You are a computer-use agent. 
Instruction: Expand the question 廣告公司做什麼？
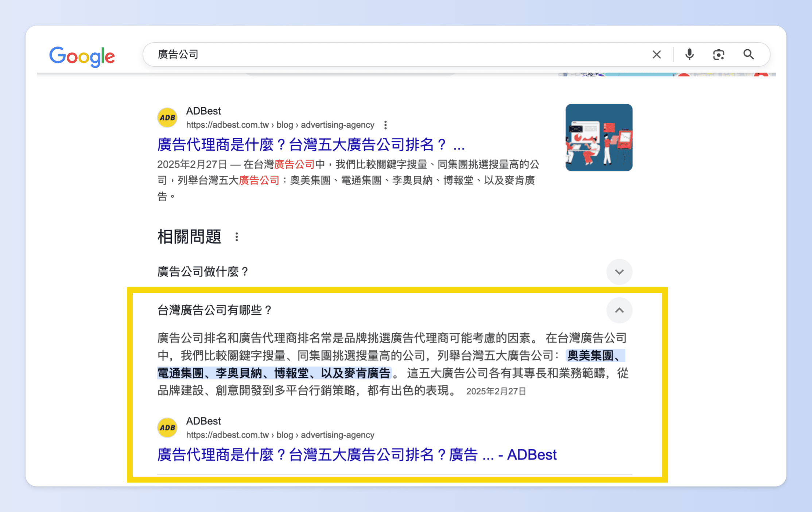tap(619, 272)
